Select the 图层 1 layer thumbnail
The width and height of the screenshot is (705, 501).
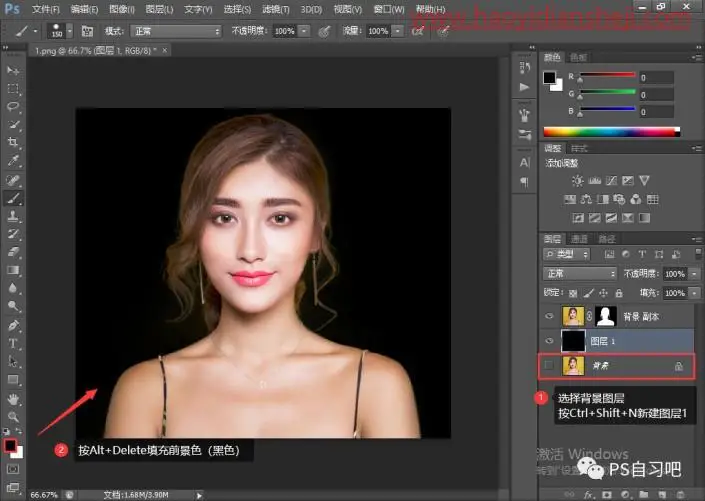click(573, 341)
